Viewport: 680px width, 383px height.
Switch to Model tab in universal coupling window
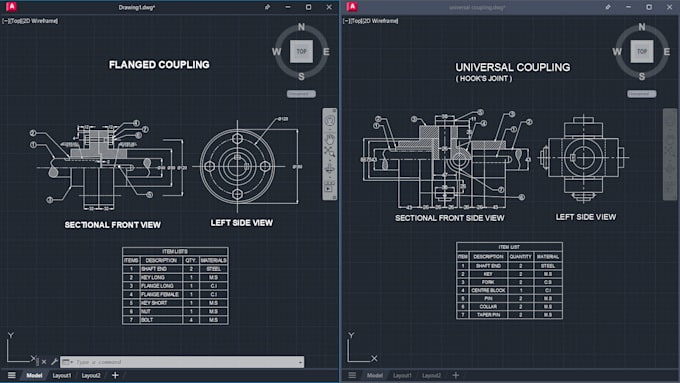click(375, 375)
